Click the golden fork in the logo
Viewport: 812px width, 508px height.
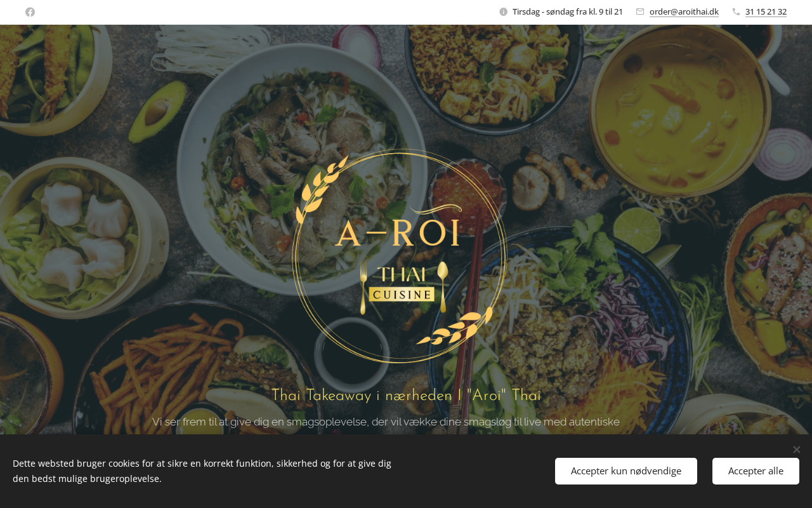tap(363, 288)
